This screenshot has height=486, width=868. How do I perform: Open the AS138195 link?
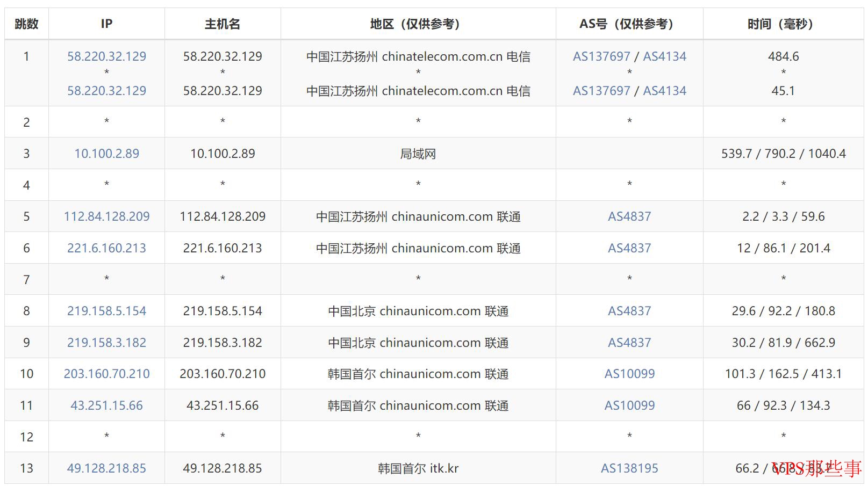pyautogui.click(x=629, y=468)
